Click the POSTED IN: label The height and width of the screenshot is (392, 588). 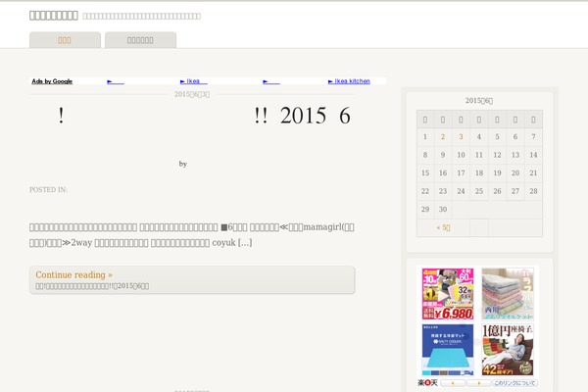tap(48, 190)
